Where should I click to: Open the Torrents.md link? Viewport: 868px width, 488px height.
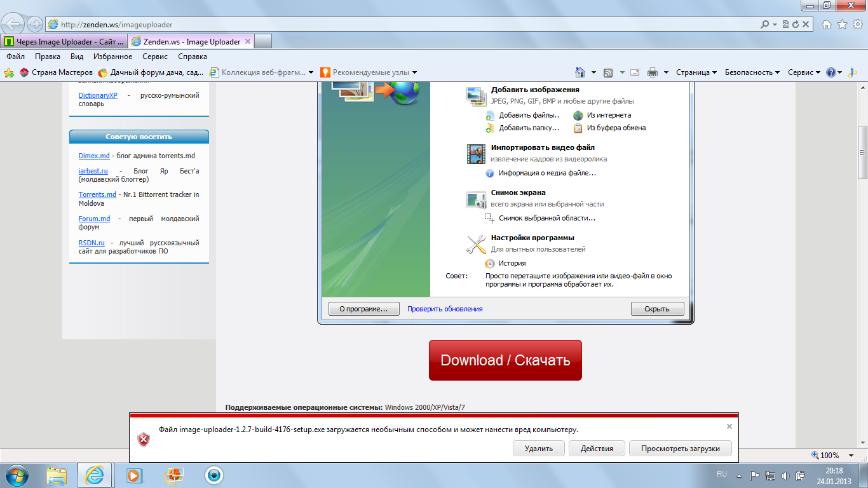tap(97, 194)
